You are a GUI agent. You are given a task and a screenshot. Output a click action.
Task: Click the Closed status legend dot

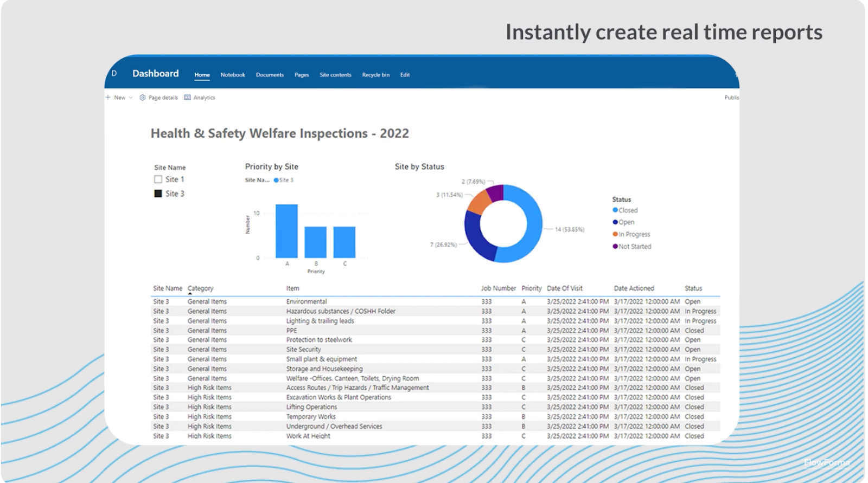[x=615, y=210]
